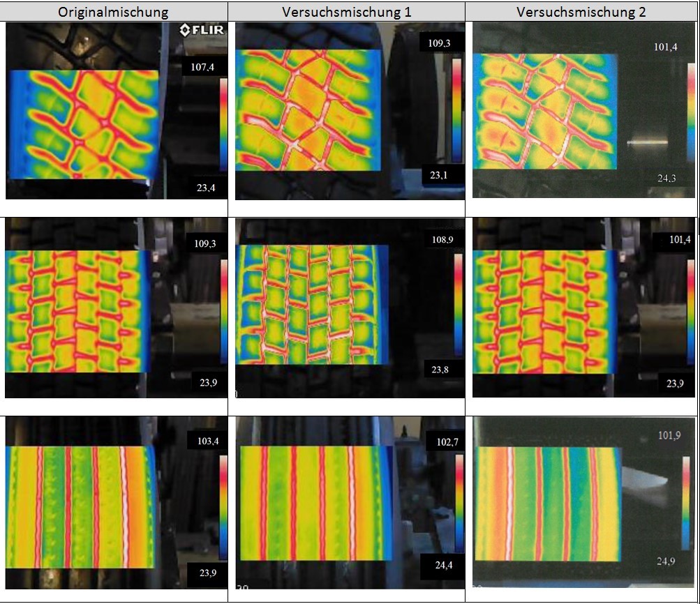Select the maximum temperature value 102,7
The image size is (700, 604).
click(447, 441)
